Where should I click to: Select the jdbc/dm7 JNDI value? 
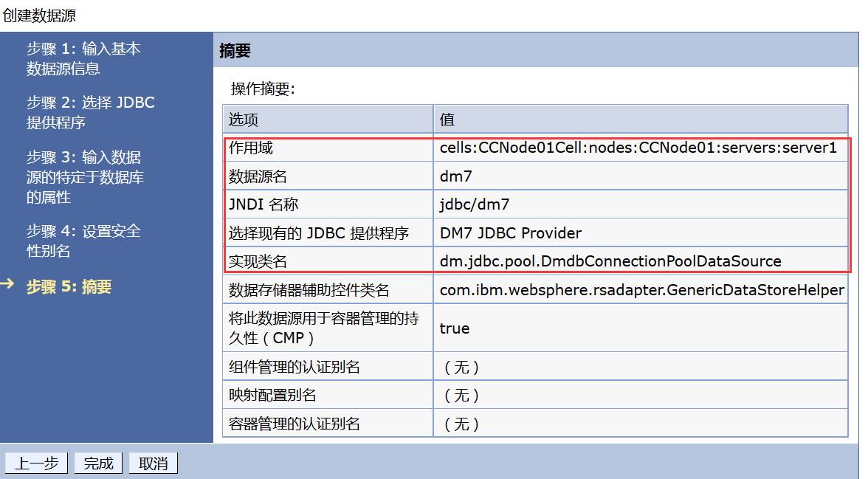pyautogui.click(x=475, y=204)
